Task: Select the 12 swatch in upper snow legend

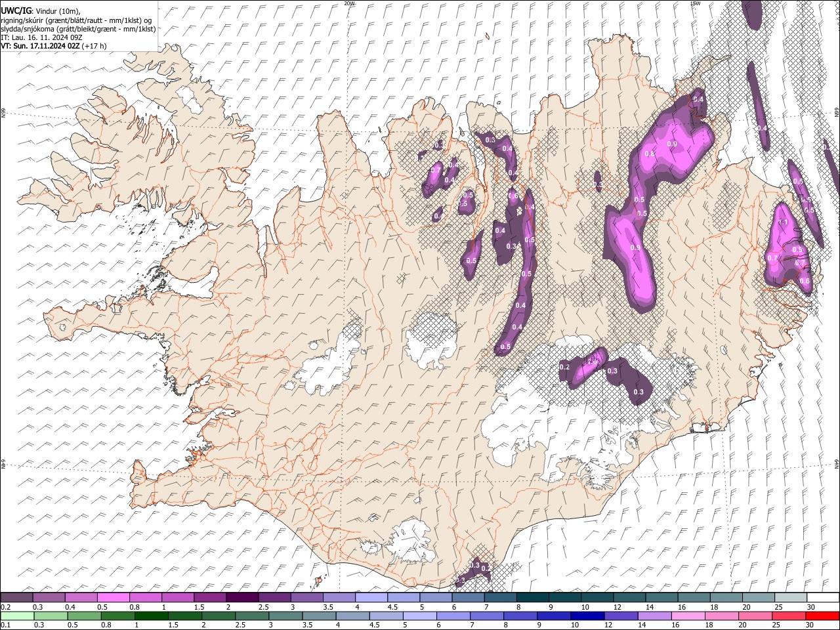Action: (629, 597)
